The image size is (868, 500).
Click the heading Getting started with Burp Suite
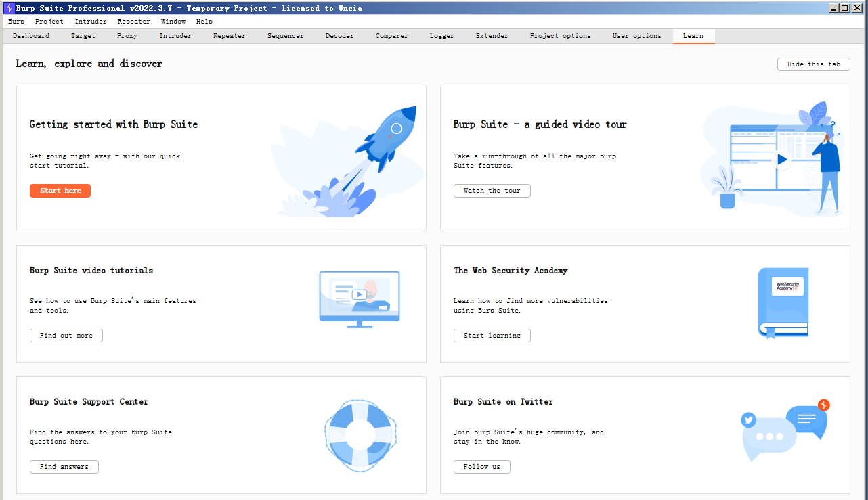(114, 124)
